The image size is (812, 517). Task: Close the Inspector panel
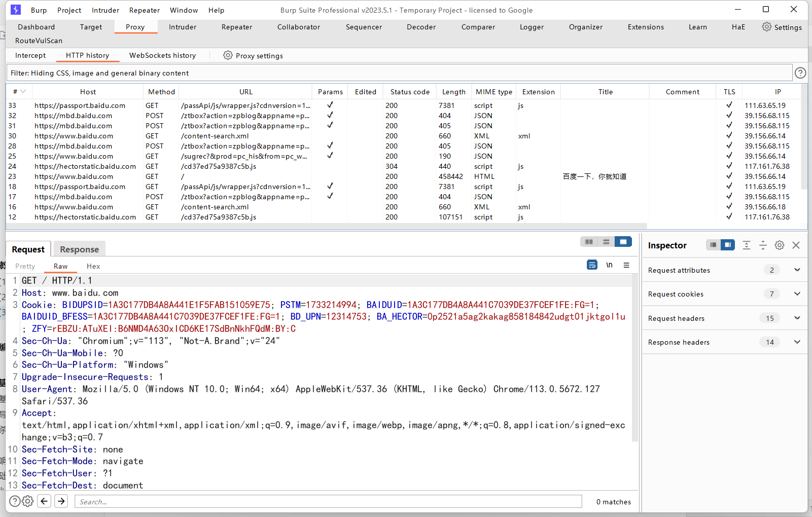(796, 245)
